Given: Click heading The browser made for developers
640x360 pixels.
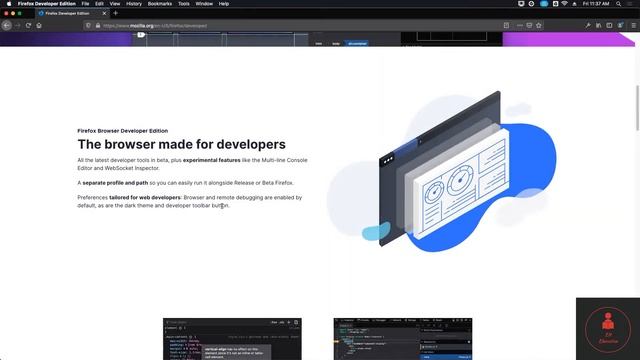Looking at the screenshot, I should coord(182,144).
